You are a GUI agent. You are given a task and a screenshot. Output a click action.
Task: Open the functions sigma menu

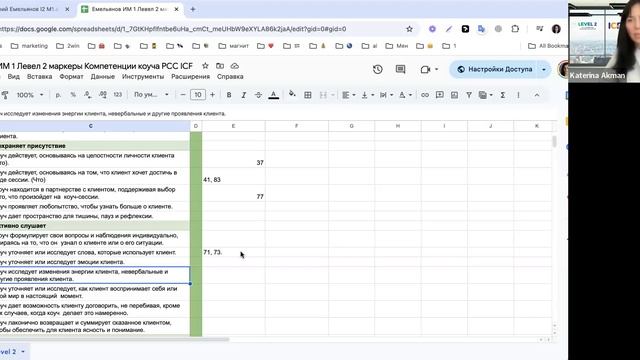[x=503, y=95]
